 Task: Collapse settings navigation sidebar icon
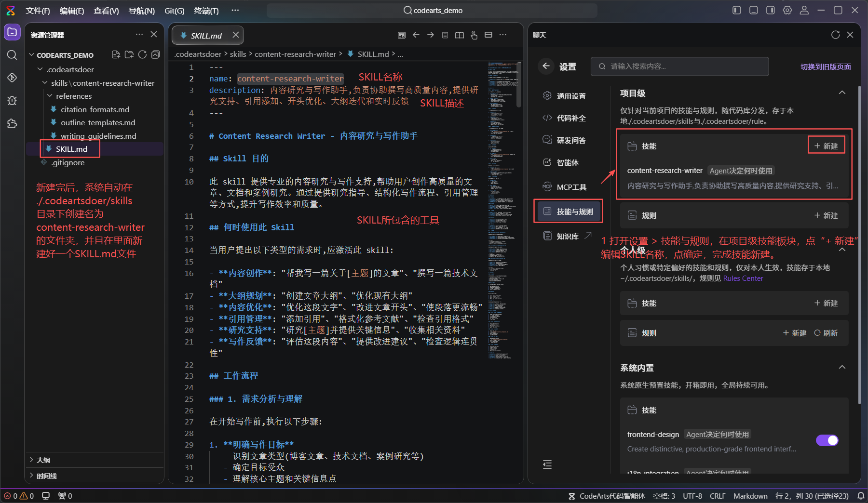[547, 464]
